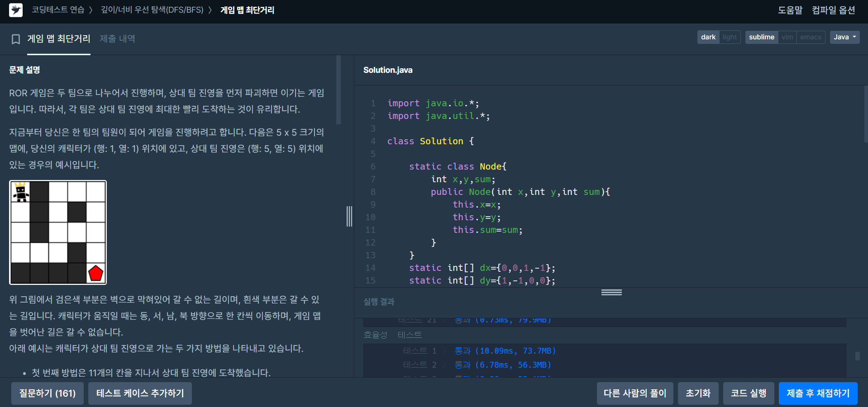Open the Java language dropdown
This screenshot has height=407, width=868.
(x=845, y=37)
